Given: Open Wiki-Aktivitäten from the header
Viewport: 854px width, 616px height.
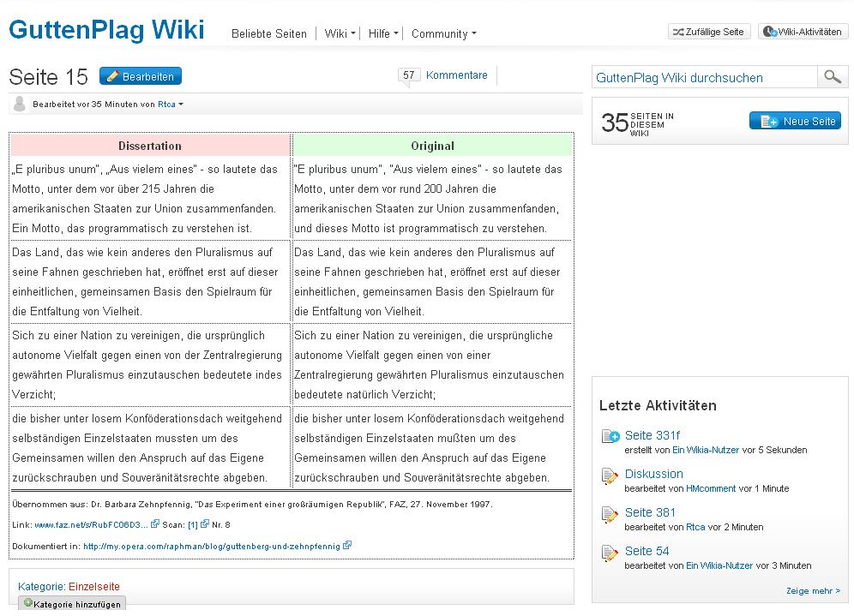Looking at the screenshot, I should (803, 32).
